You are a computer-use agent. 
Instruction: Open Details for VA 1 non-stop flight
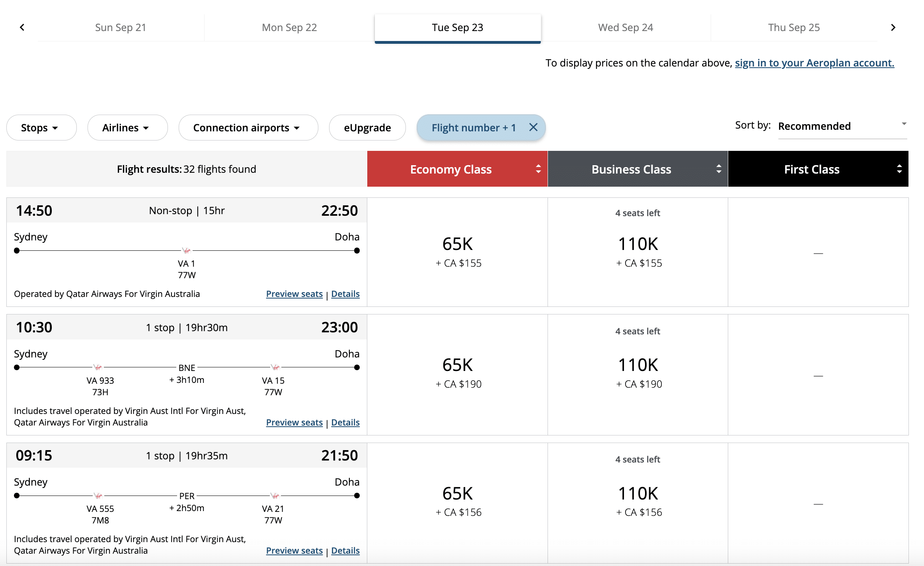click(345, 294)
